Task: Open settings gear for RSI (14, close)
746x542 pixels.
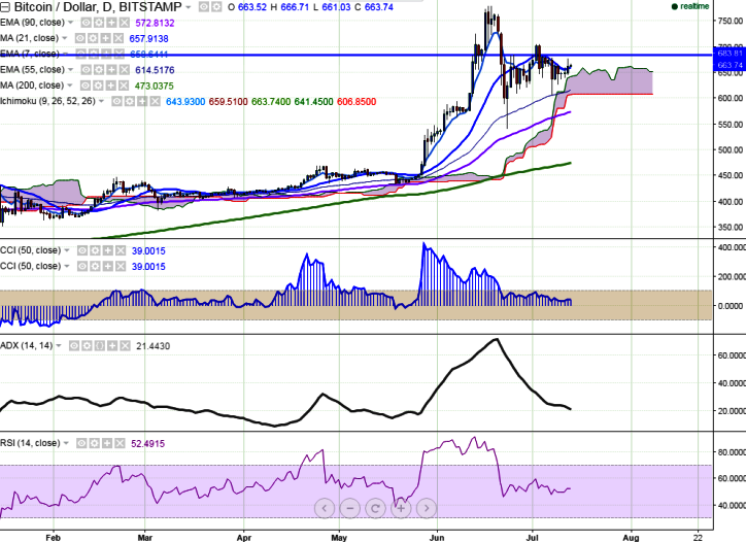Action: pyautogui.click(x=94, y=443)
